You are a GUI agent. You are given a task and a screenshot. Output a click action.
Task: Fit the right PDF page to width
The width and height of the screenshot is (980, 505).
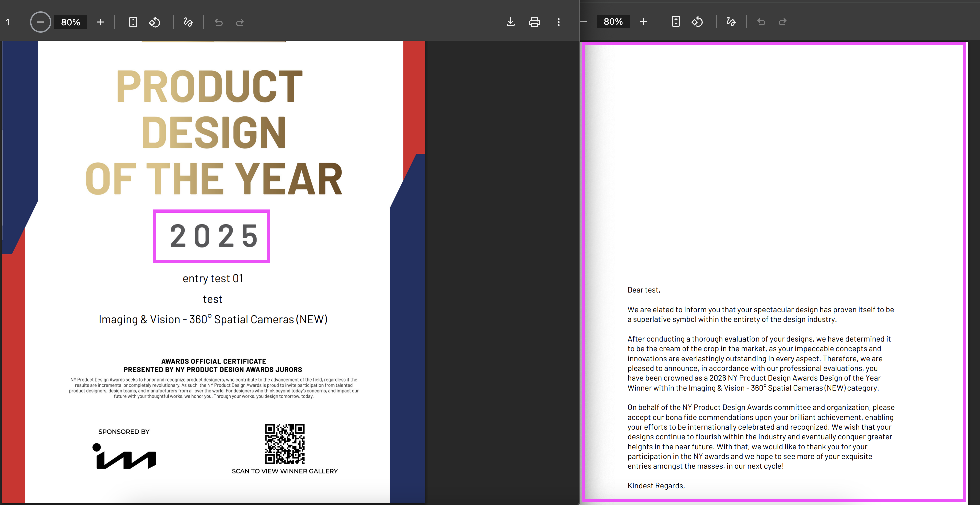pos(676,22)
